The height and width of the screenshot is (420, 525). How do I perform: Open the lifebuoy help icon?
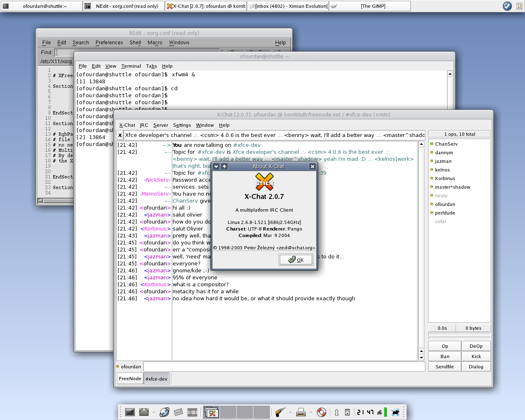point(322,412)
